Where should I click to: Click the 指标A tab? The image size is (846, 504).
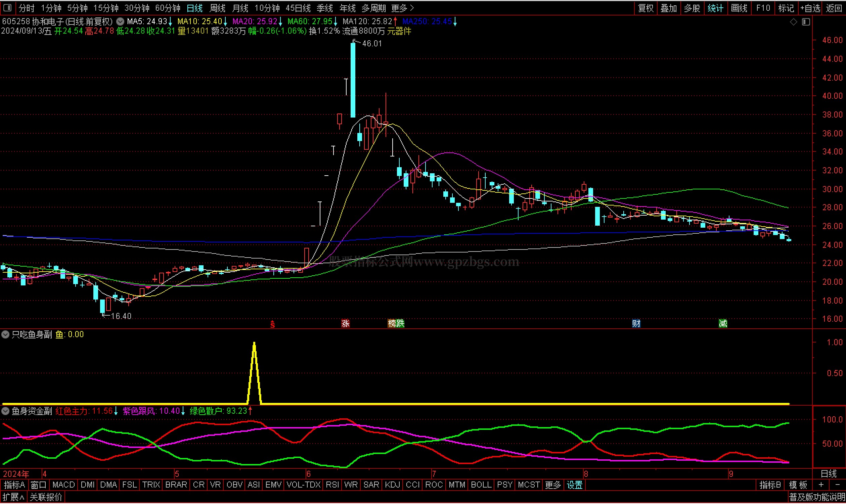14,485
